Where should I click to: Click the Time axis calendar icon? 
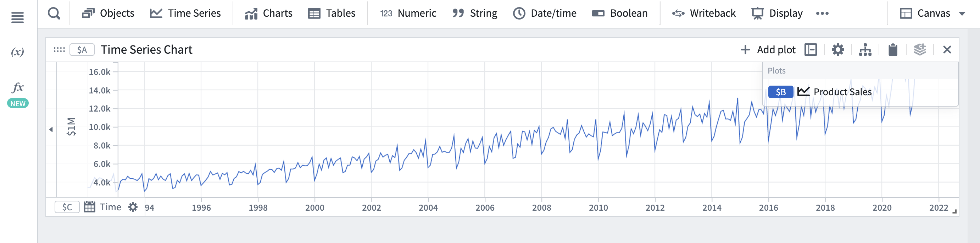89,207
